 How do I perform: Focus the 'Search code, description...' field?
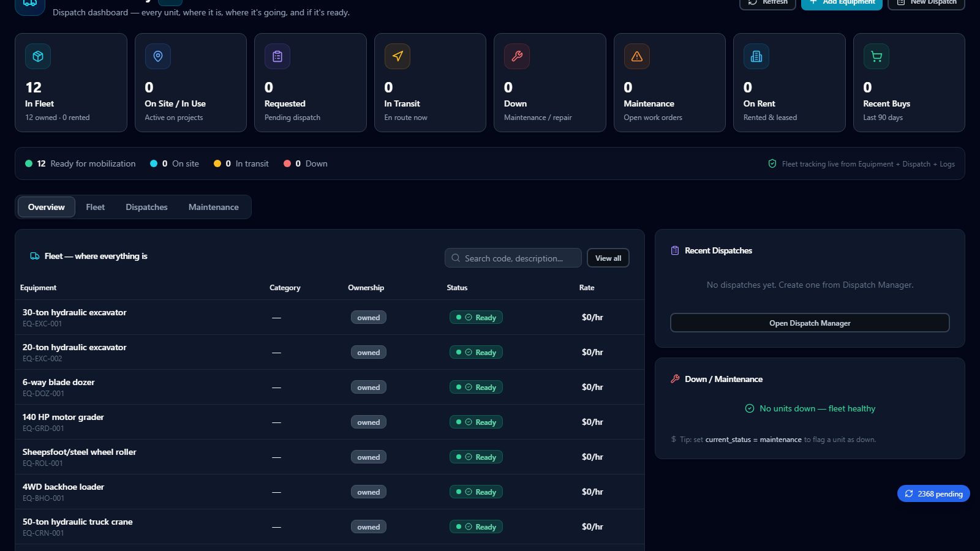click(x=513, y=258)
